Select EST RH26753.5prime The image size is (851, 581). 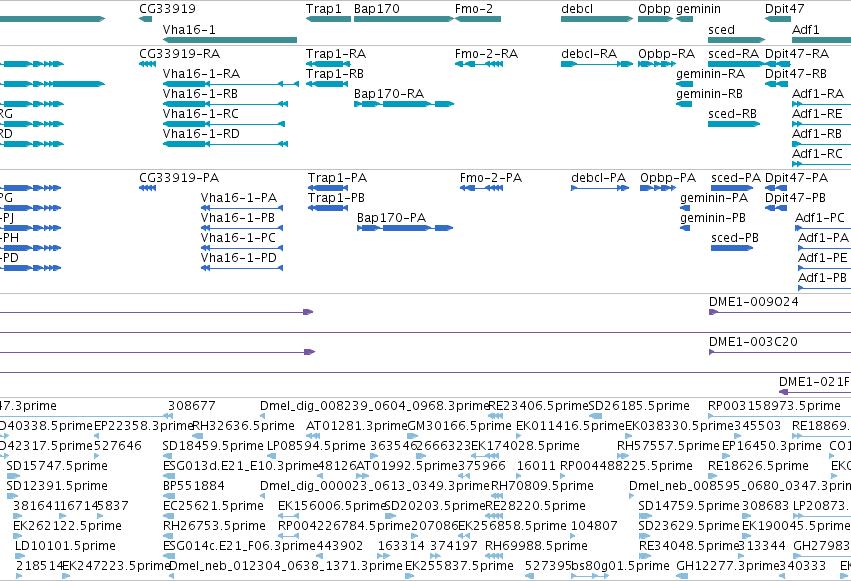coord(169,536)
